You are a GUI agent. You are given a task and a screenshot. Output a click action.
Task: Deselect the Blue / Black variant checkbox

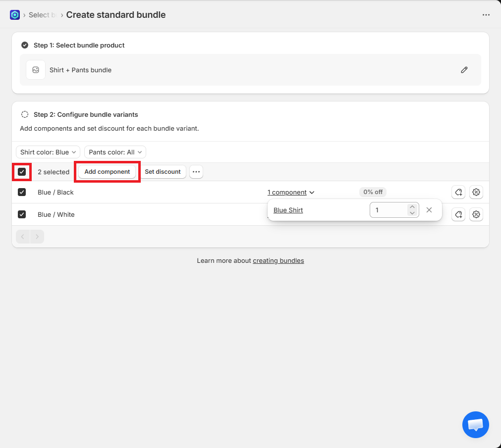(x=22, y=192)
